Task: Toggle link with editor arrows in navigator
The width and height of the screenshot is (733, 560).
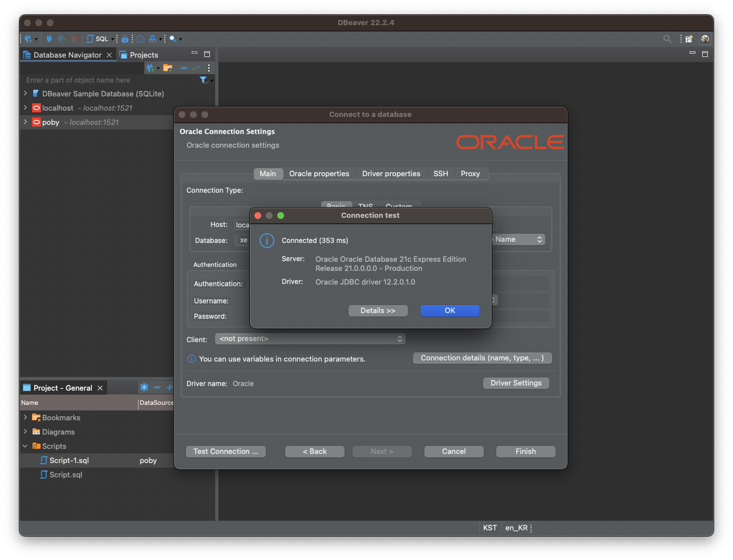Action: [x=196, y=68]
